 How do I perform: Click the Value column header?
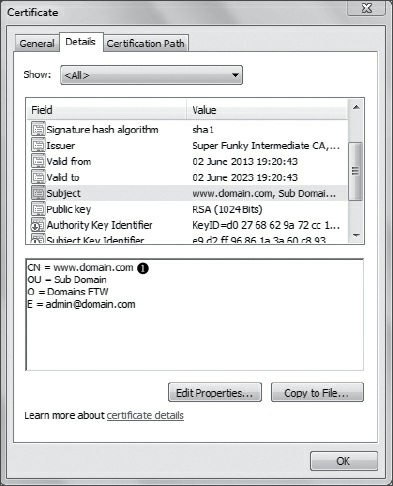[267, 110]
